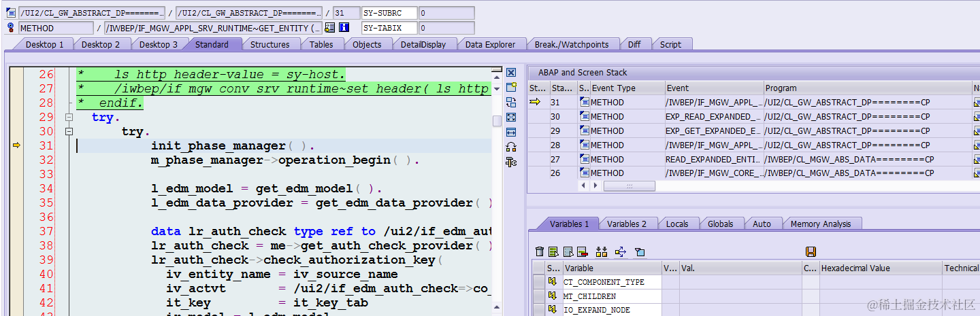This screenshot has height=316, width=980.
Task: Click the pencil icon beside MT_CHILDREN
Action: (x=553, y=296)
